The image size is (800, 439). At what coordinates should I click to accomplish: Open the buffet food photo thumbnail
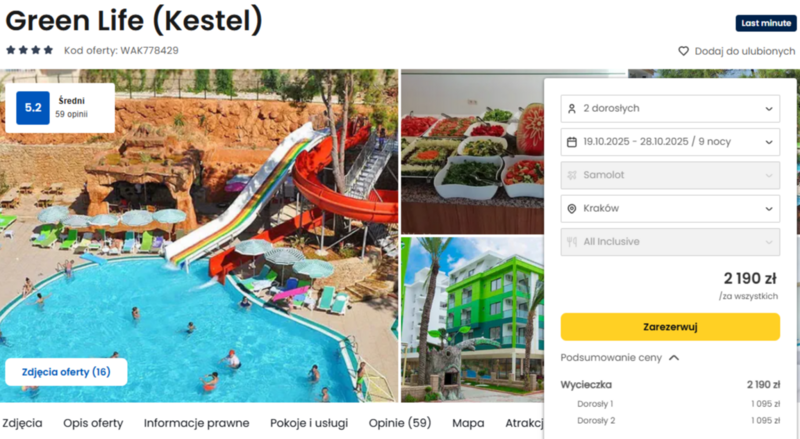pyautogui.click(x=472, y=153)
